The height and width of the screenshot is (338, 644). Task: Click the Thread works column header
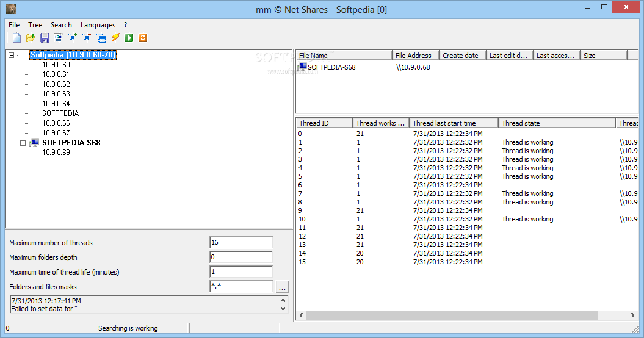[x=381, y=123]
